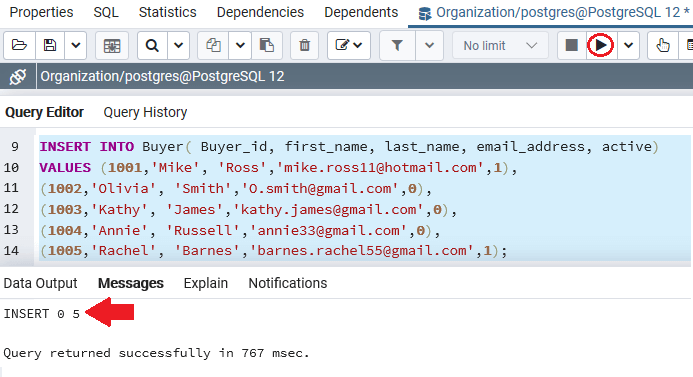
Task: Expand the execute options dropdown
Action: (628, 45)
